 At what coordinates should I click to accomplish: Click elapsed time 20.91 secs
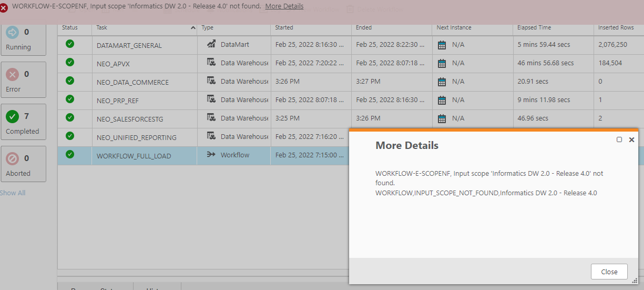coord(533,82)
